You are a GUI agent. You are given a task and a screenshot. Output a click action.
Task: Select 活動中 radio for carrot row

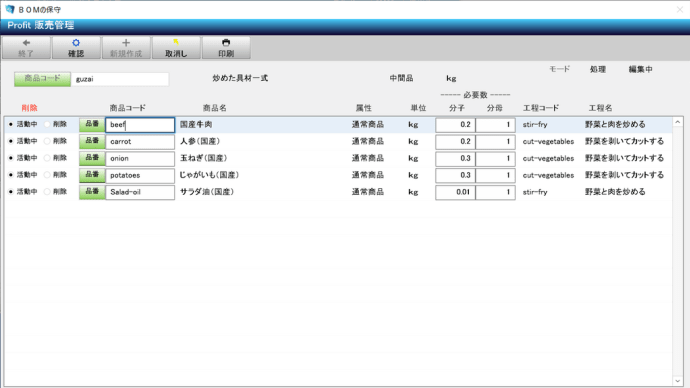click(11, 141)
